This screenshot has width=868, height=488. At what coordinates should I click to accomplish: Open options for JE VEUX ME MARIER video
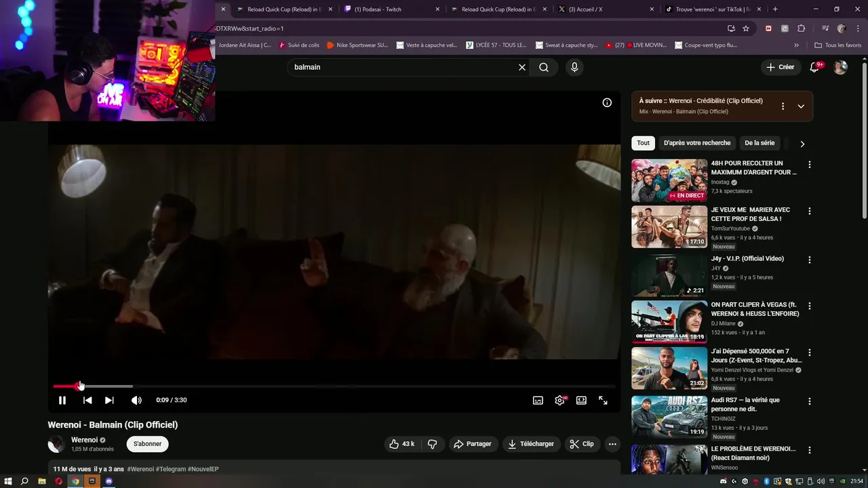809,211
